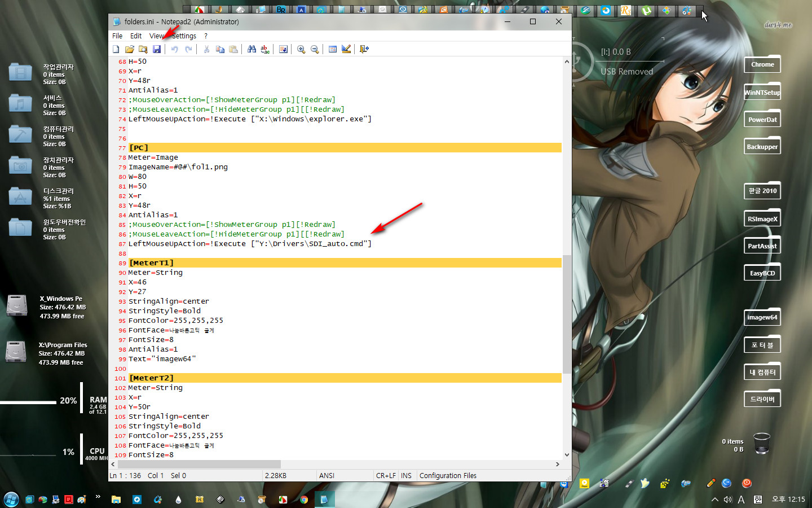Click the CR+LF line ending status field

tap(386, 476)
